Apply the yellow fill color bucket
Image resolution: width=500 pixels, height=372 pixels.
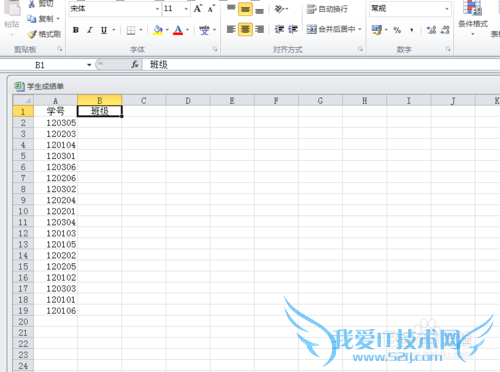click(x=158, y=30)
